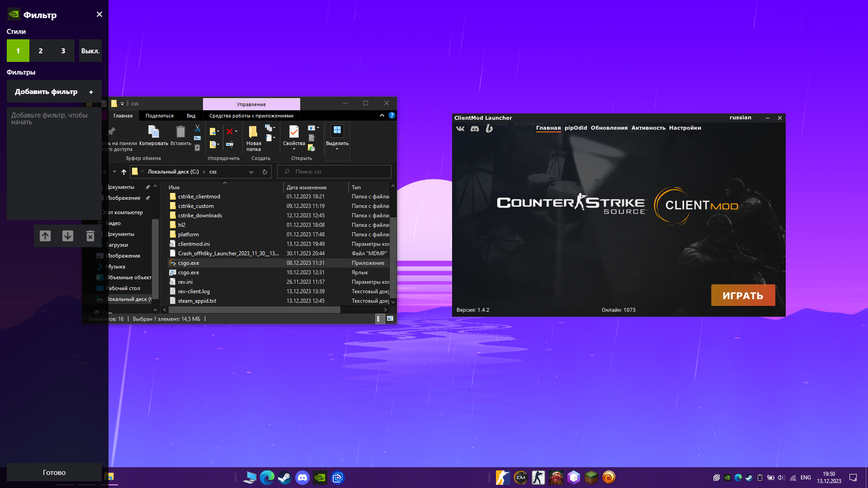Image resolution: width=868 pixels, height=488 pixels.
Task: Open Explorer help question mark
Action: (x=392, y=115)
